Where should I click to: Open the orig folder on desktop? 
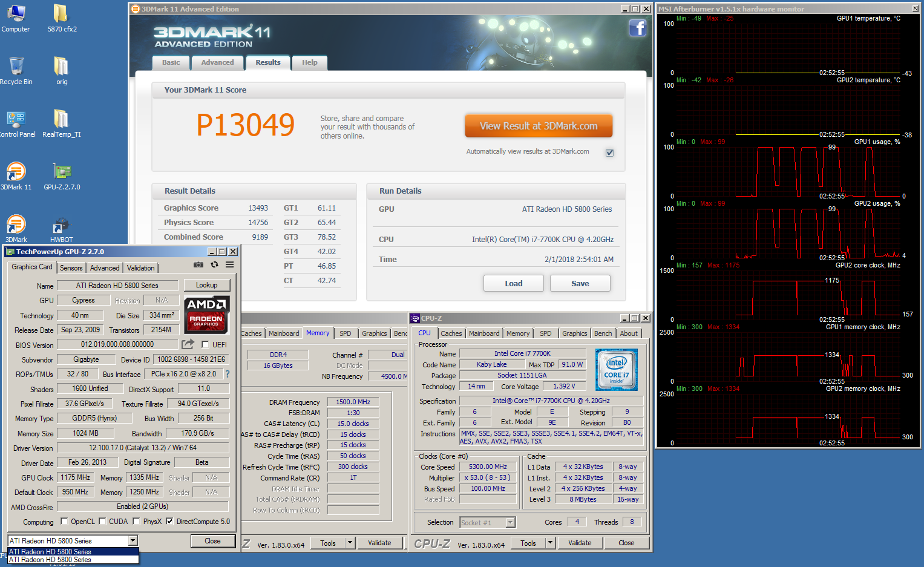point(62,71)
